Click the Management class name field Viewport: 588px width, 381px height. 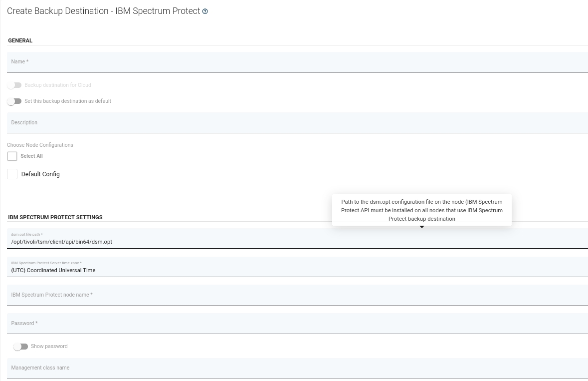click(x=297, y=368)
